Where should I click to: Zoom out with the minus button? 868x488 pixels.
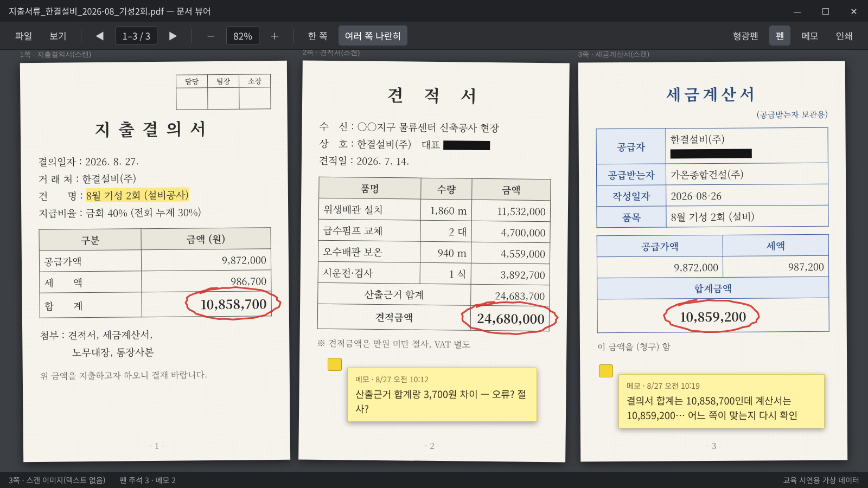(x=210, y=36)
